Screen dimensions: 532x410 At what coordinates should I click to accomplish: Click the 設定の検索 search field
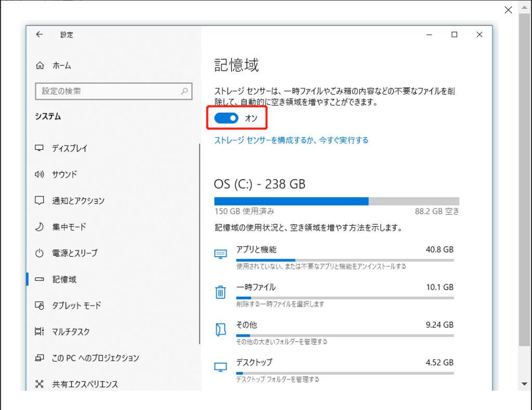pos(114,91)
